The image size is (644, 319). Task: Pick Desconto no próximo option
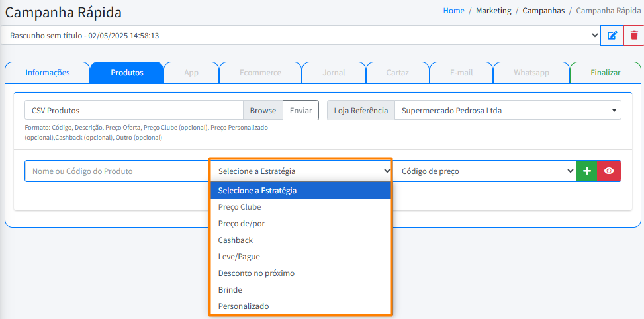[x=256, y=273]
